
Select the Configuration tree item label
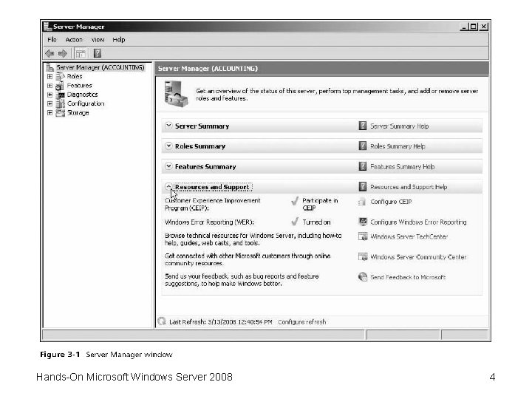pos(86,103)
